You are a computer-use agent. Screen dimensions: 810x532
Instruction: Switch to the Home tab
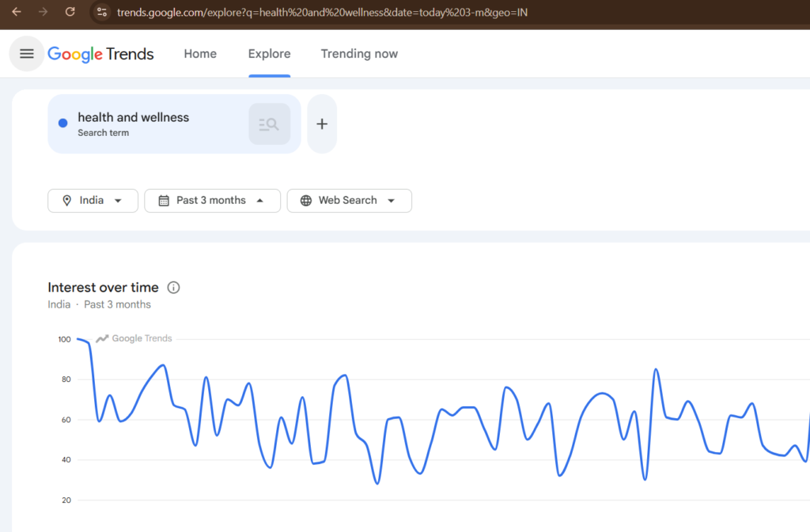[200, 54]
